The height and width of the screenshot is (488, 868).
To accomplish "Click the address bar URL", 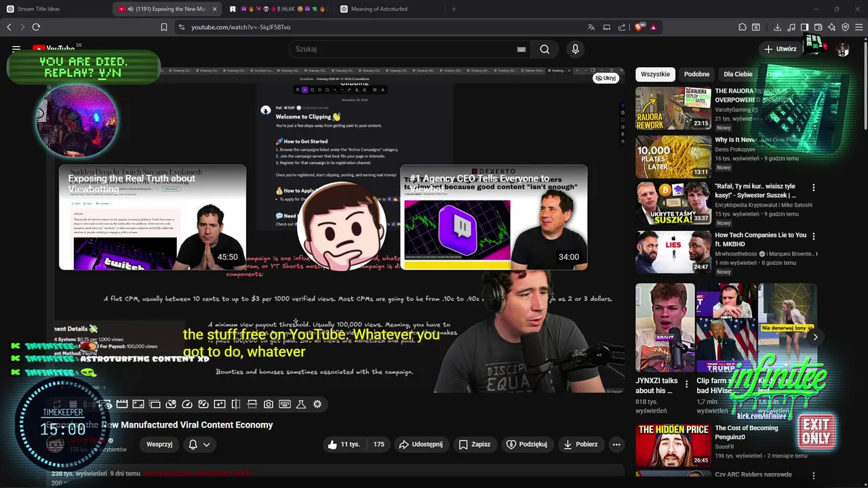I will [x=241, y=27].
